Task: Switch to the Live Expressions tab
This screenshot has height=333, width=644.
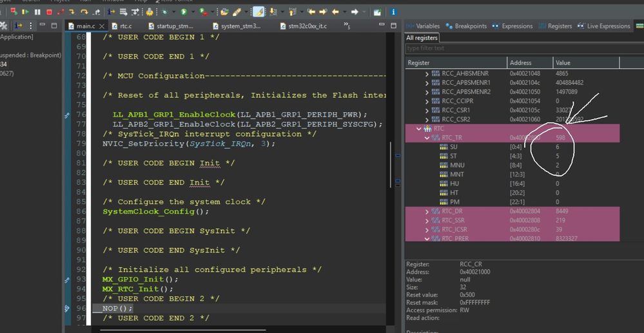Action: click(603, 26)
